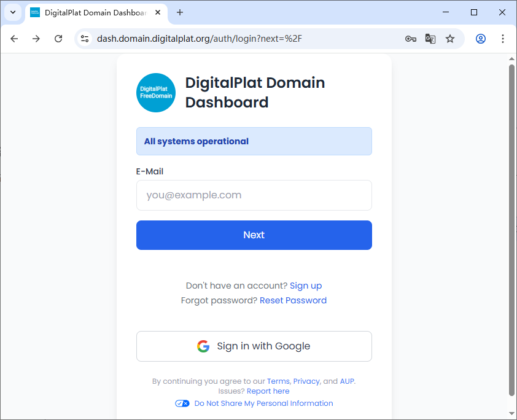Expand the tab search dropdown

pos(12,12)
